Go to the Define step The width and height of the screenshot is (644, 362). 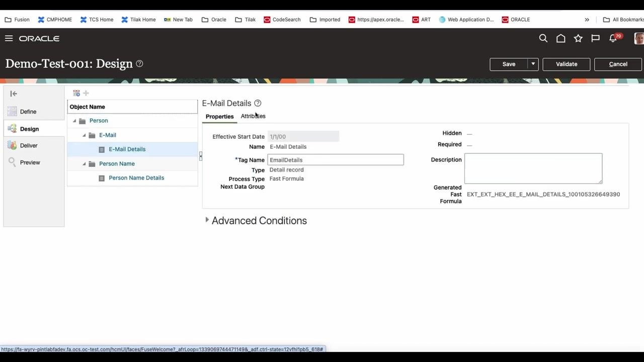pos(28,112)
